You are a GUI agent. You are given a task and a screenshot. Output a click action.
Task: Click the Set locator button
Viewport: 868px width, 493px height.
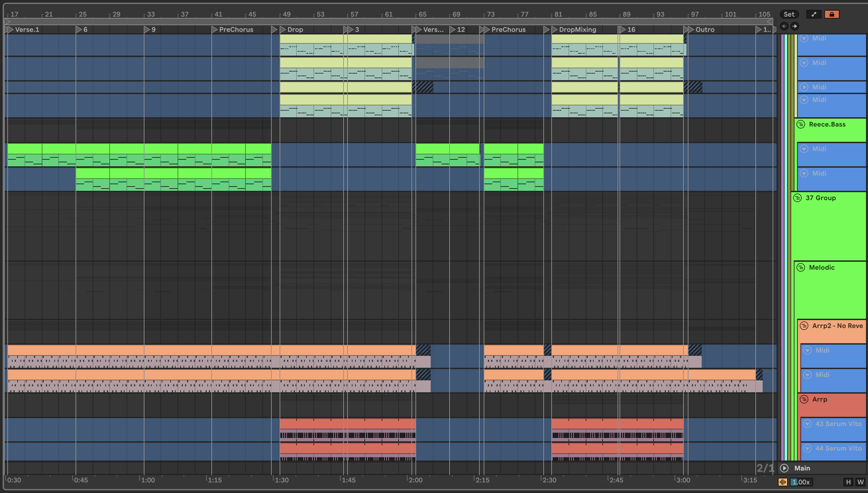[x=789, y=14]
